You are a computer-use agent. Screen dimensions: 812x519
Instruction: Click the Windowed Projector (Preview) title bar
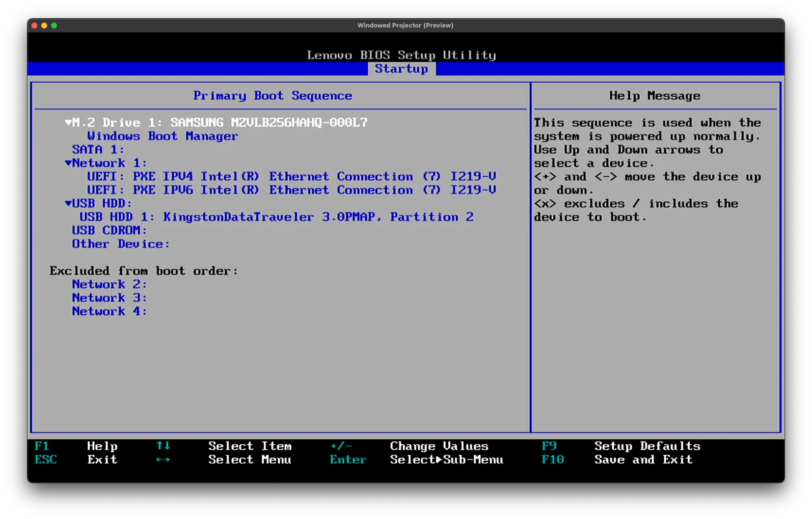(406, 26)
